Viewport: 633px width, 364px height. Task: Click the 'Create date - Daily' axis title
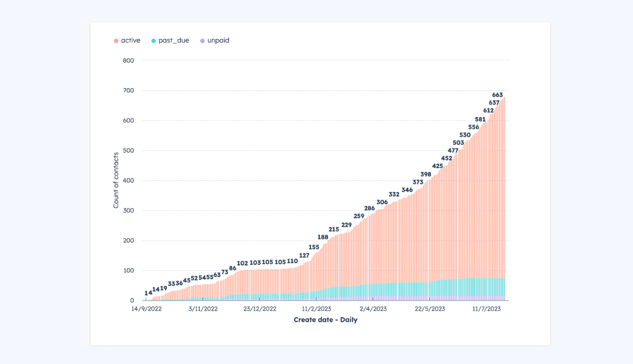325,320
